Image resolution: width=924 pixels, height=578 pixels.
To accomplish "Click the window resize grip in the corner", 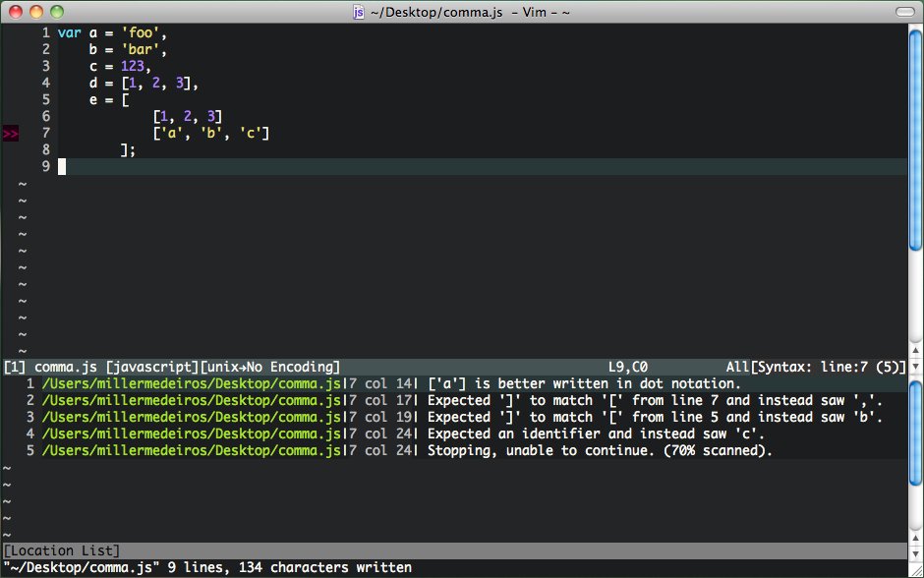I will pyautogui.click(x=916, y=570).
